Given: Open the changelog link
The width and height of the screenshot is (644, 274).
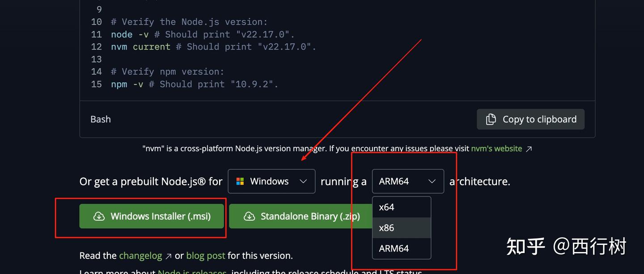Looking at the screenshot, I should pos(140,256).
